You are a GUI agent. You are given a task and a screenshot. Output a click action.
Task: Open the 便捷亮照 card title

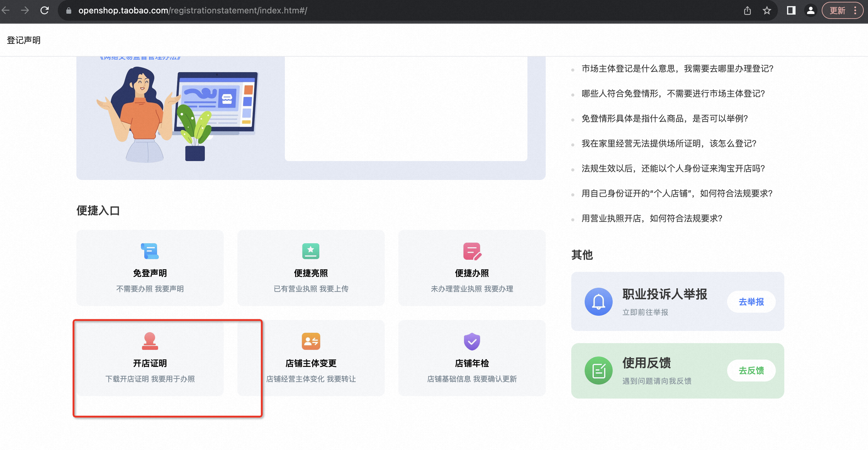pos(311,273)
